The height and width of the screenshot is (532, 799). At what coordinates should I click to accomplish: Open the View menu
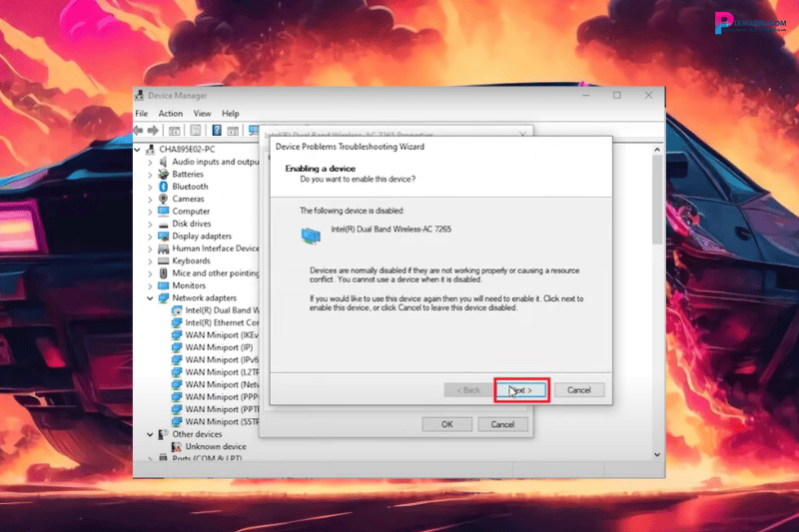pyautogui.click(x=203, y=114)
